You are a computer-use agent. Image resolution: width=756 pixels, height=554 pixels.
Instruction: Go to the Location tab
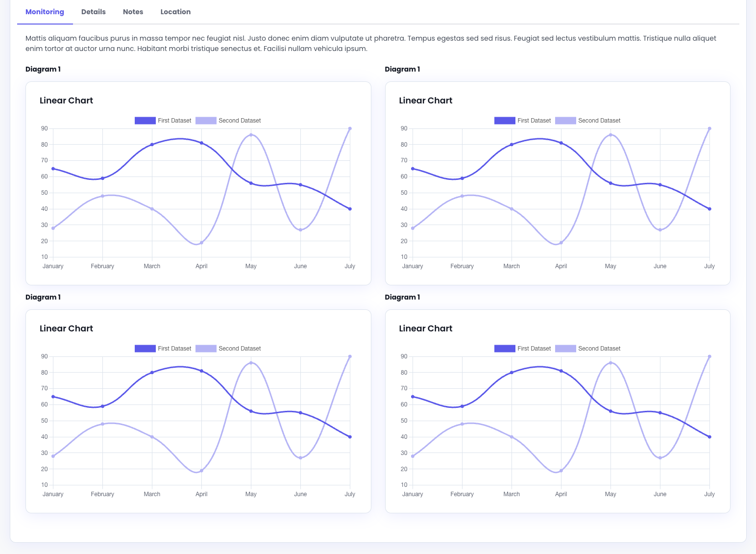(x=175, y=12)
